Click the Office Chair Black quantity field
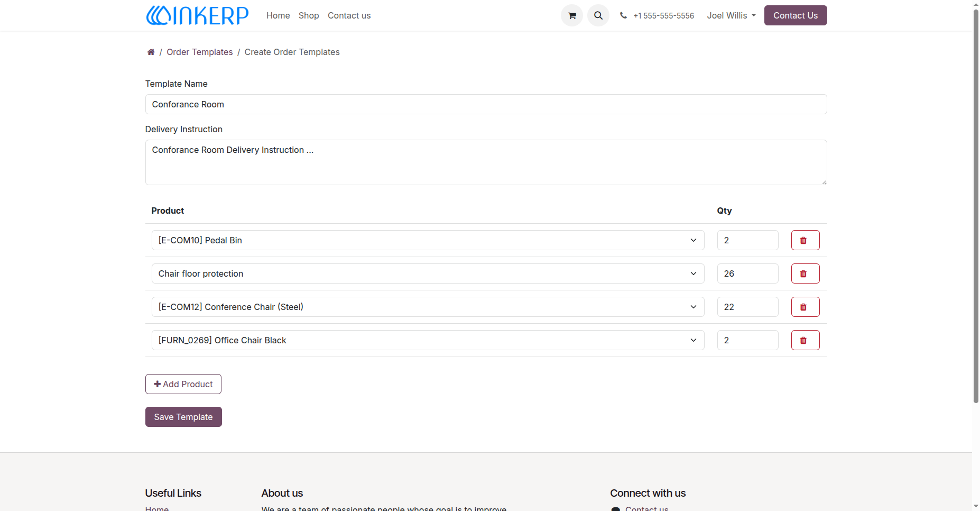980x511 pixels. coord(747,340)
